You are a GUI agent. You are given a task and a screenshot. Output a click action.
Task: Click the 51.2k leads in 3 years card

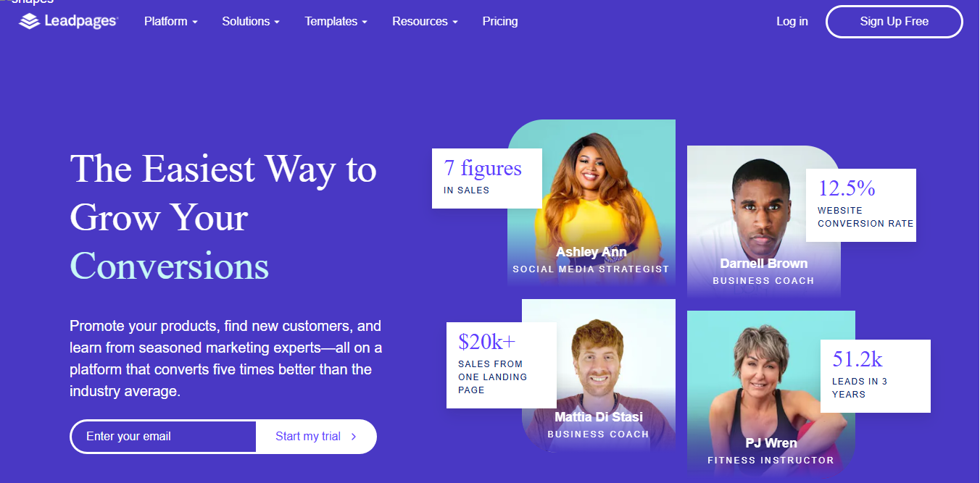coord(876,376)
